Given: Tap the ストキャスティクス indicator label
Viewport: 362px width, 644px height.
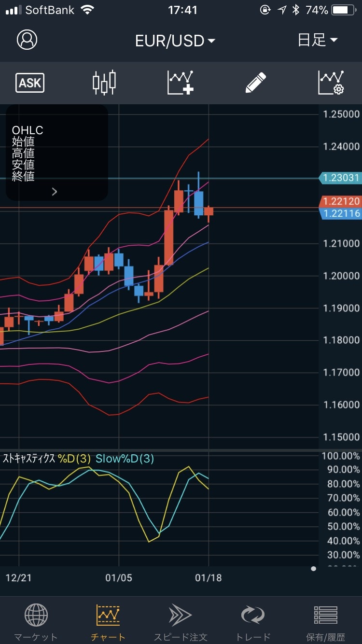Looking at the screenshot, I should tap(29, 459).
